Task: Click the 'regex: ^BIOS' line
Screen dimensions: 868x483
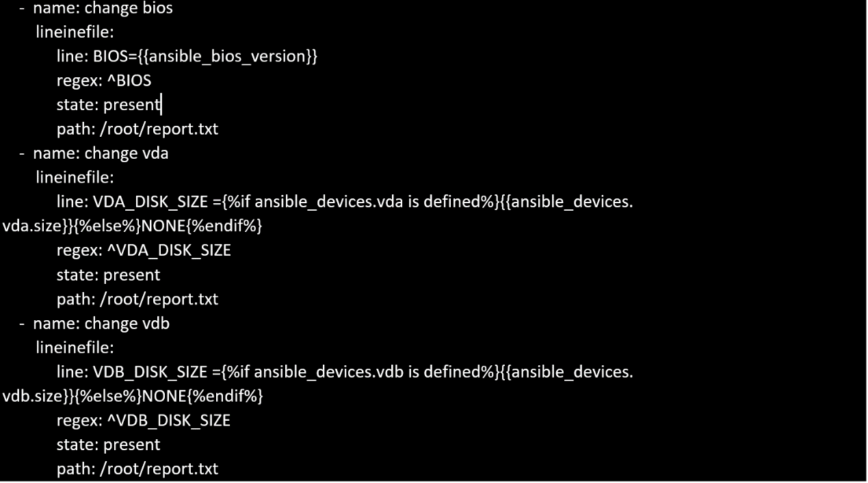Action: pos(104,80)
